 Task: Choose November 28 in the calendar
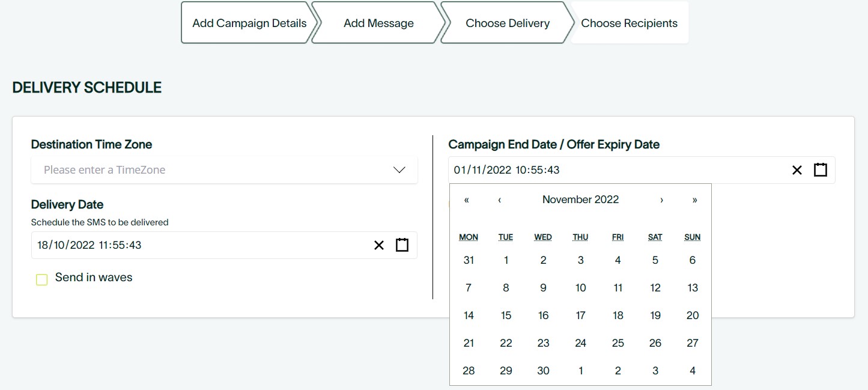pos(469,371)
